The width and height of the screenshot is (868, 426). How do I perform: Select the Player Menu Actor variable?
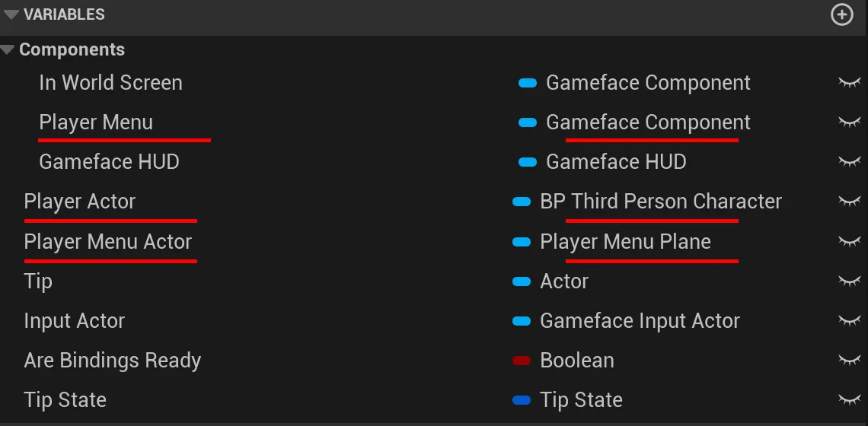(107, 242)
